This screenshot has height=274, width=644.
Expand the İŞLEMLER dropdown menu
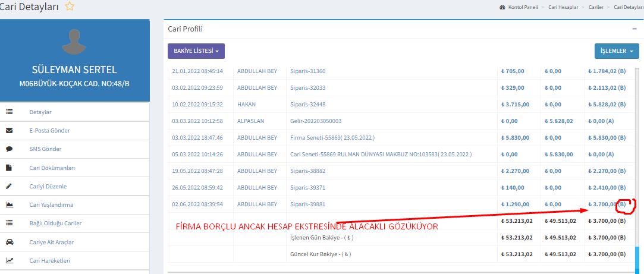(617, 52)
